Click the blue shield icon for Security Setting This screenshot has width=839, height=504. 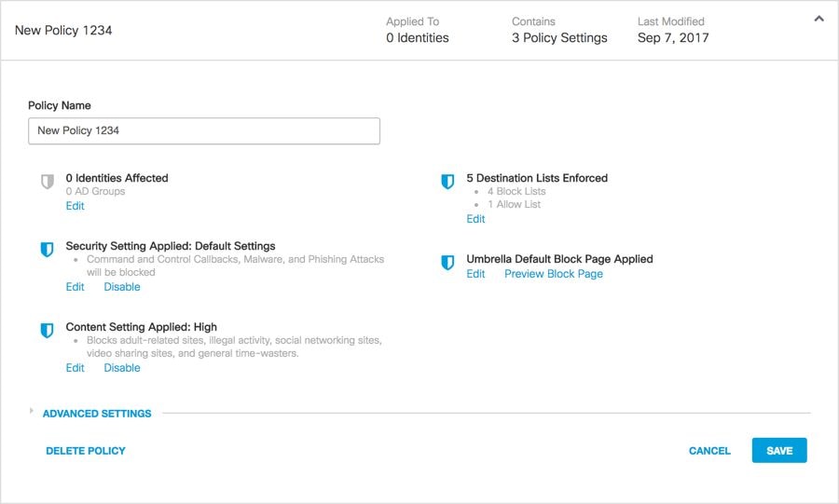[x=48, y=250]
